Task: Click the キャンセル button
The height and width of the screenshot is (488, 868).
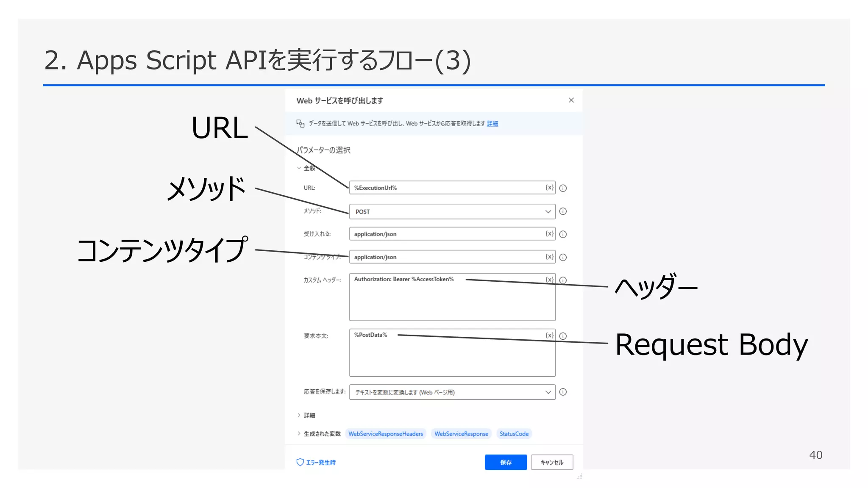Action: coord(552,462)
